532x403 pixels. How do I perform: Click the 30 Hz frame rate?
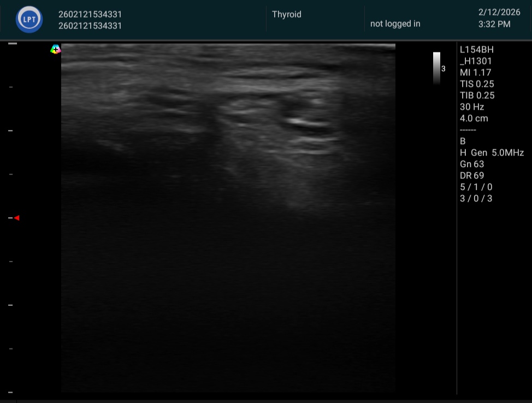click(x=472, y=107)
